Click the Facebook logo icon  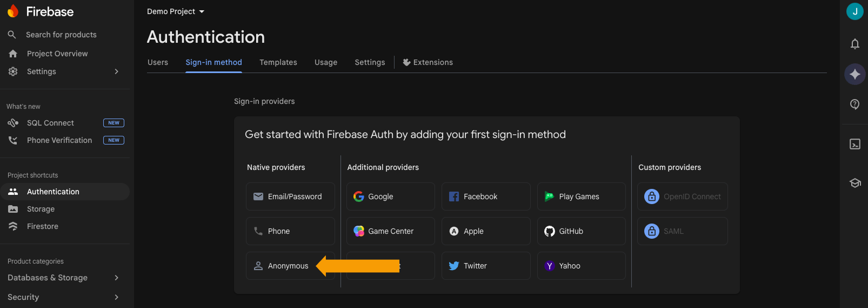point(454,196)
